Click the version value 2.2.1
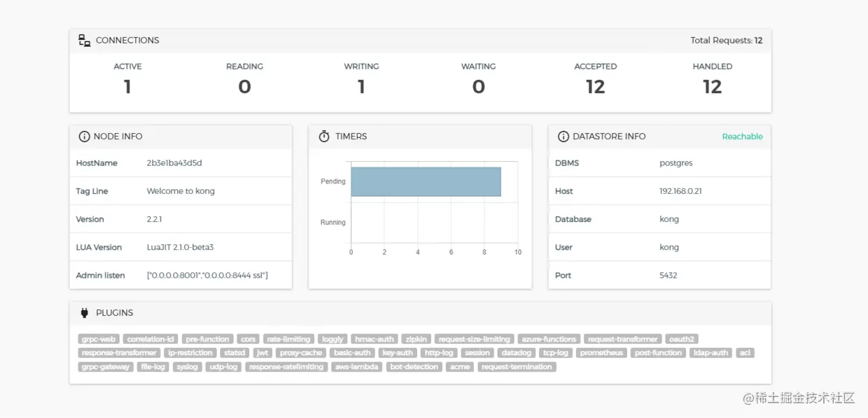The width and height of the screenshot is (868, 418). pos(154,219)
